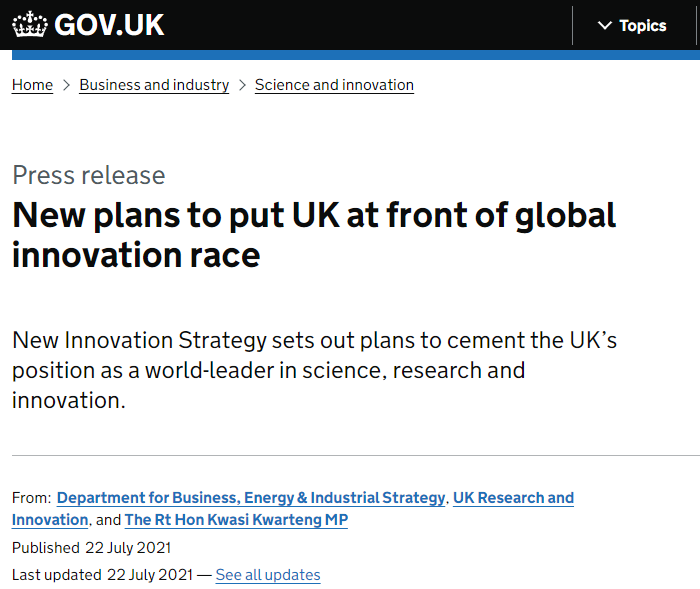Open The Rt Hon Kwasi Kwarteng MP page
The width and height of the screenshot is (700, 589).
point(236,520)
